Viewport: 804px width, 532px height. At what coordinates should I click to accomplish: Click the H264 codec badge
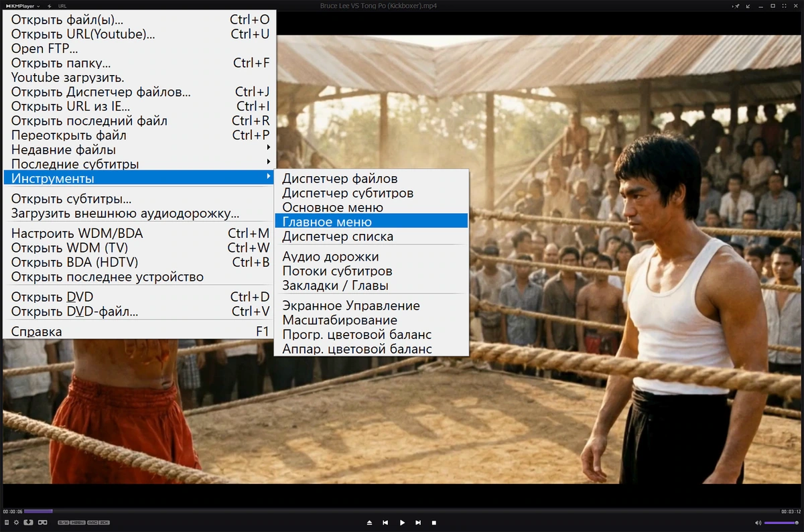coord(78,523)
